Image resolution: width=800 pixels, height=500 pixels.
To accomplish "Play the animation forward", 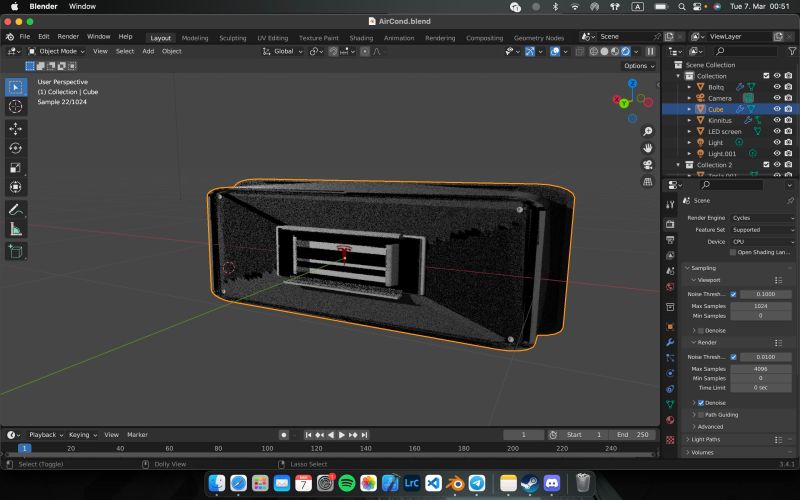I will pos(342,435).
